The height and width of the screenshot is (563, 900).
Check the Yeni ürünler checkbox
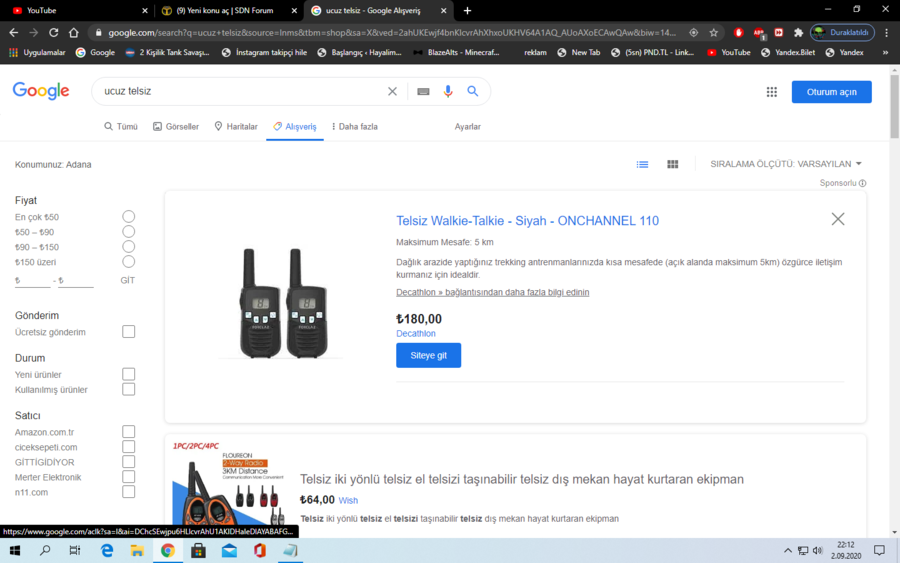(129, 374)
